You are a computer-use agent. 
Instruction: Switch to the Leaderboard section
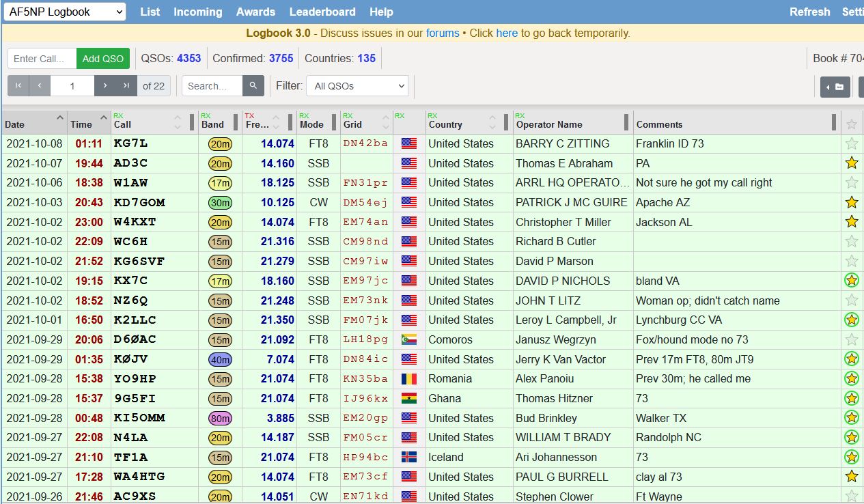[x=322, y=12]
